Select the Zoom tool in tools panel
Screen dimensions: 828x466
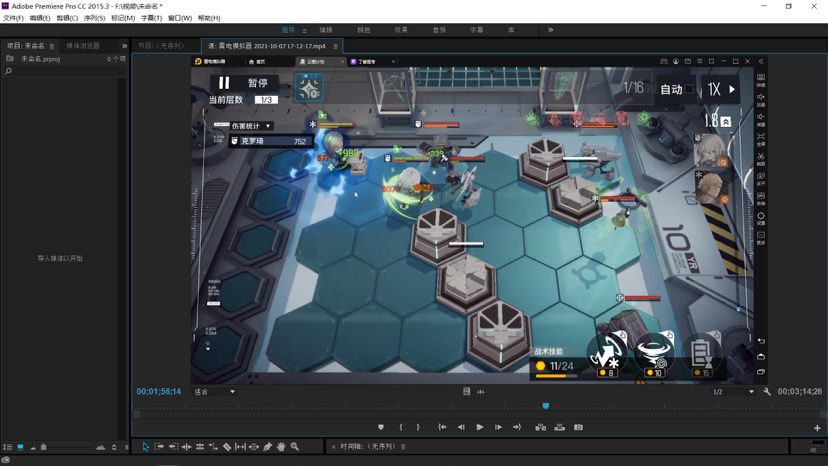[295, 447]
